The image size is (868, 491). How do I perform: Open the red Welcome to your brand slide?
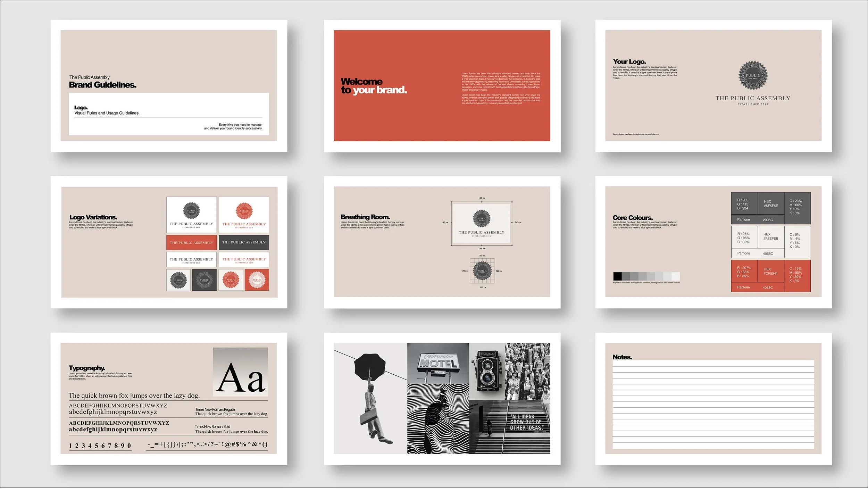pyautogui.click(x=442, y=86)
